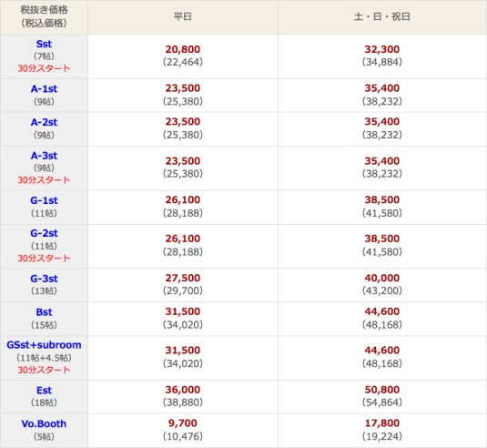Image resolution: width=487 pixels, height=448 pixels.
Task: Click Sst weekday price 20,800
Action: coord(183,49)
